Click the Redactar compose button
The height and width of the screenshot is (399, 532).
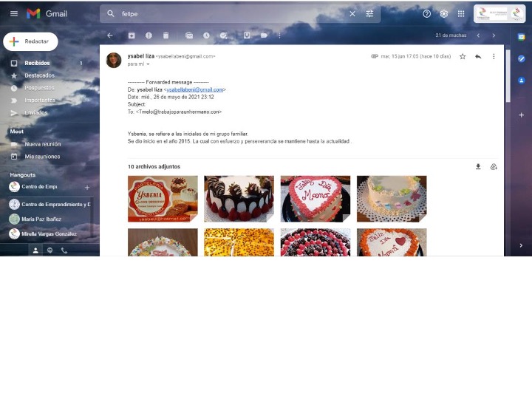point(30,41)
